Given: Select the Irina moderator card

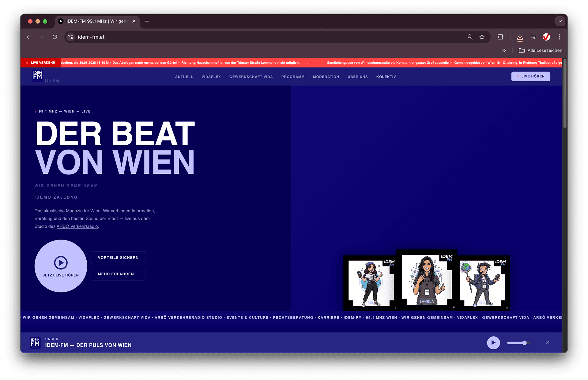Looking at the screenshot, I should [x=370, y=283].
